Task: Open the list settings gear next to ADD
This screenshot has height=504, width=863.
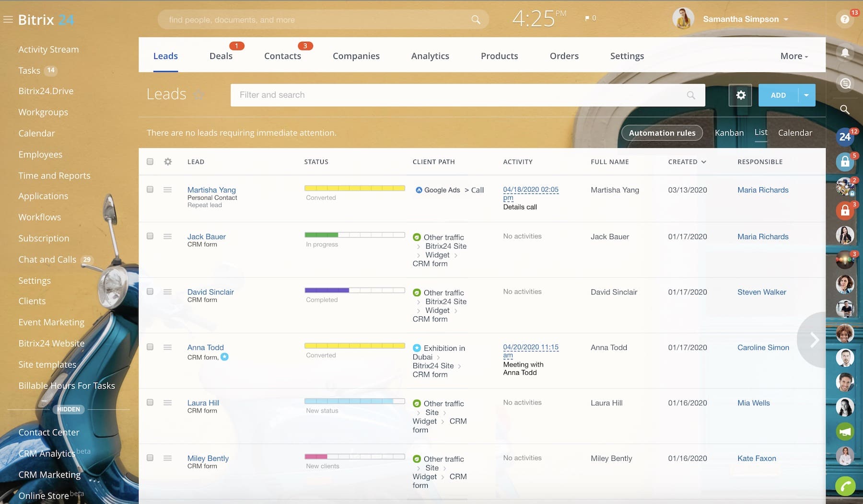Action: (740, 95)
